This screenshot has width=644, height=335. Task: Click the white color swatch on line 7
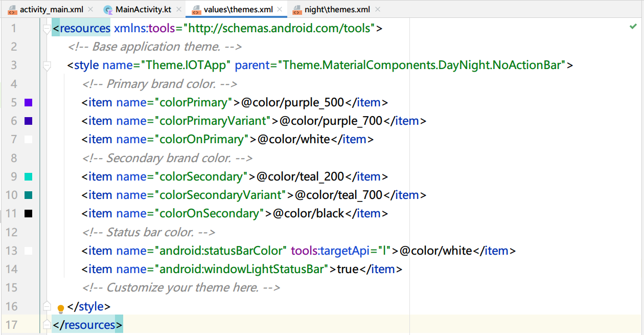(29, 139)
